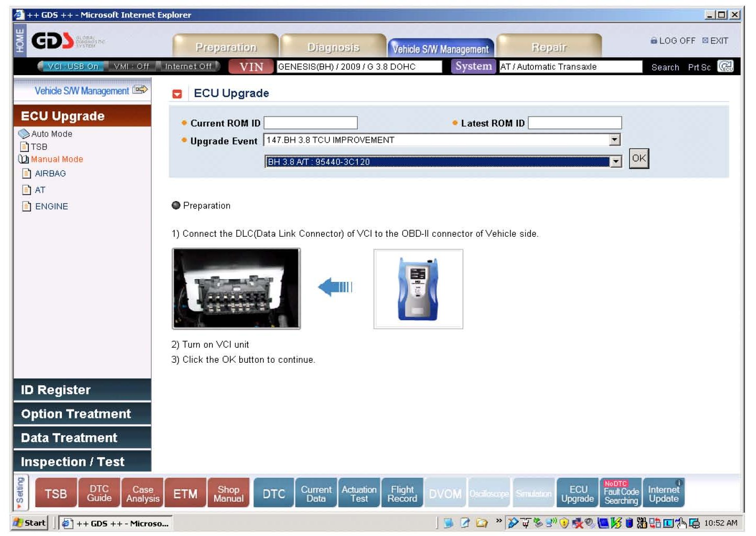This screenshot has height=536, width=756.
Task: Open the DTC Guide tool
Action: [x=99, y=493]
